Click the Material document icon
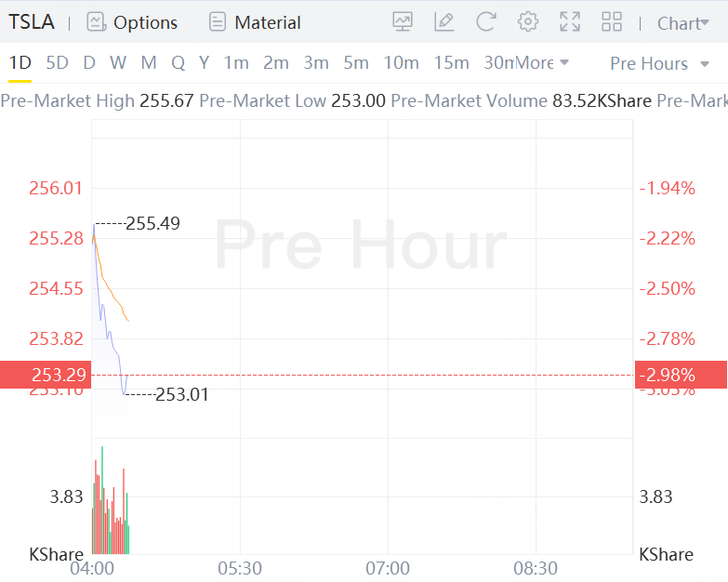Screen dimensions: 728x582 pos(218,22)
